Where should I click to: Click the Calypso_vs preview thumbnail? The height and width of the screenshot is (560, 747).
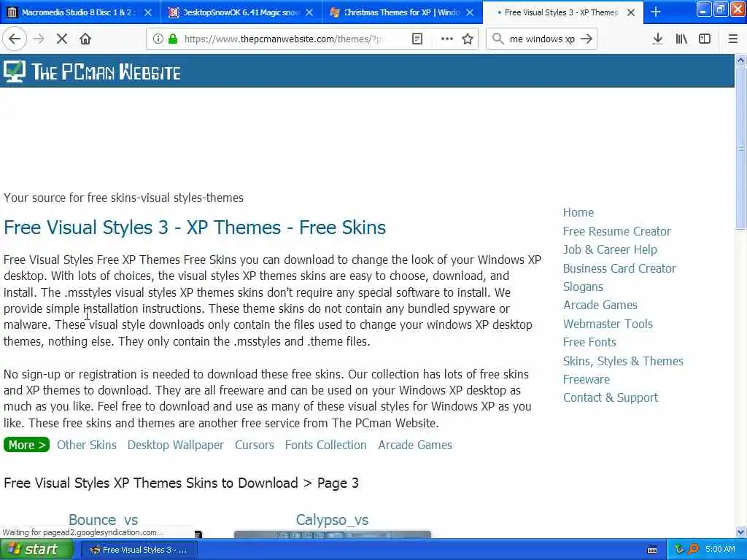pyautogui.click(x=332, y=534)
